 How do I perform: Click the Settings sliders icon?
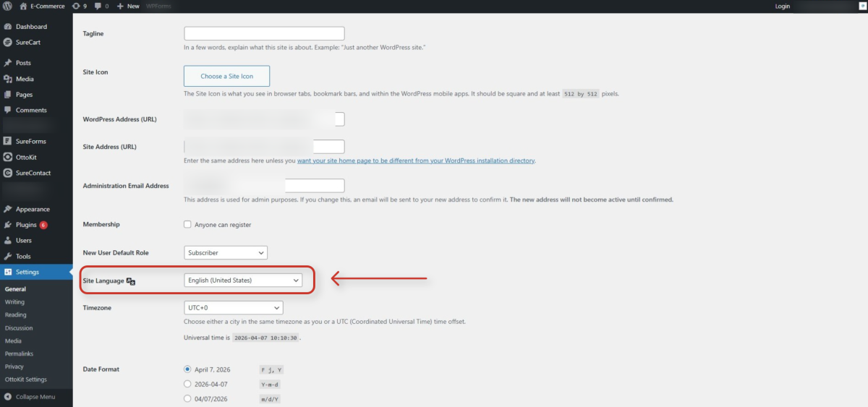pyautogui.click(x=7, y=272)
